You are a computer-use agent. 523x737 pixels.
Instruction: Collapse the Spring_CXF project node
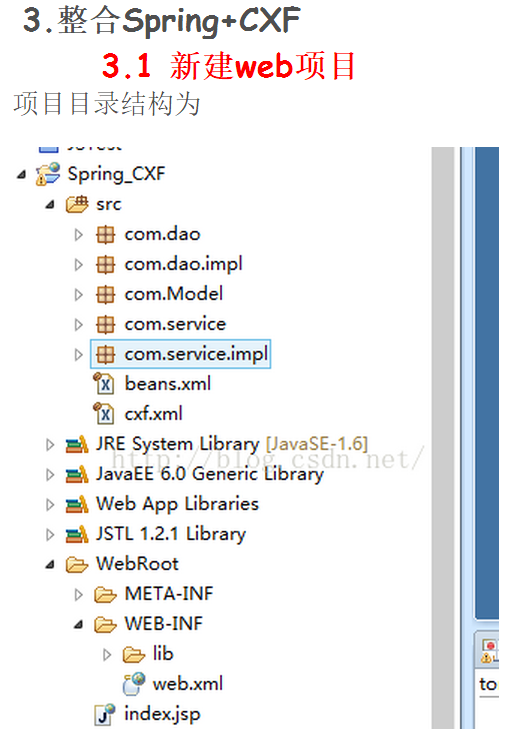pyautogui.click(x=22, y=175)
